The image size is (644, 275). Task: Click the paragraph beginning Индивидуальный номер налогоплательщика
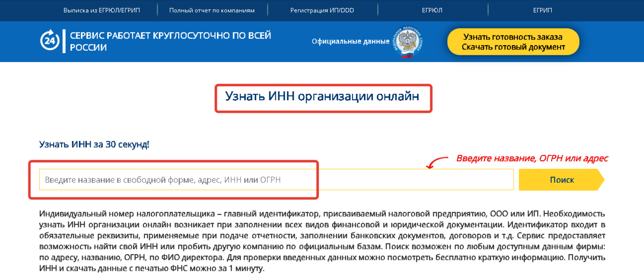pyautogui.click(x=322, y=240)
